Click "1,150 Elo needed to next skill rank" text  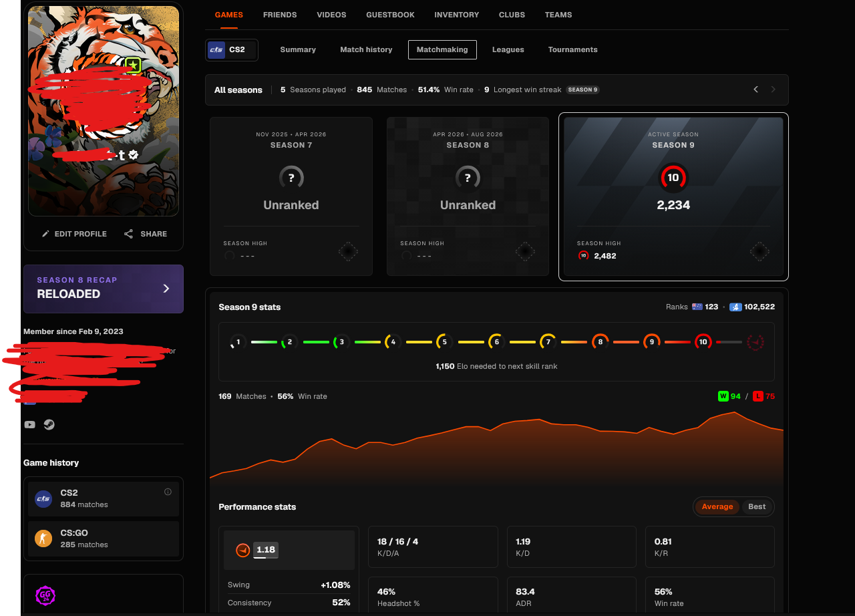pyautogui.click(x=496, y=366)
